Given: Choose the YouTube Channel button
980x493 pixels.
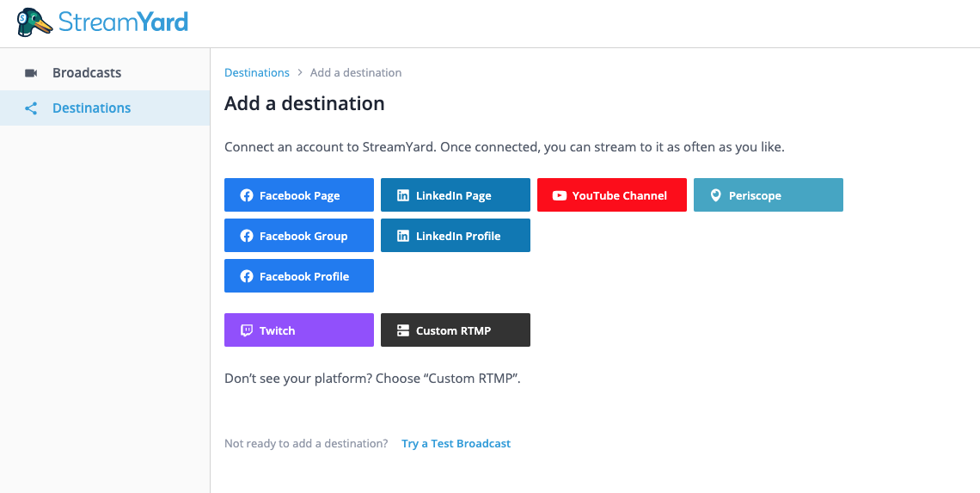Looking at the screenshot, I should (x=612, y=195).
